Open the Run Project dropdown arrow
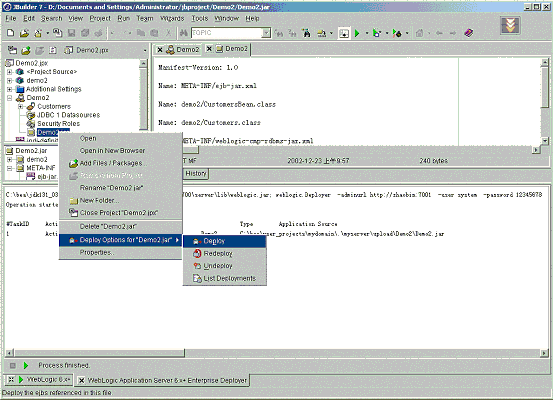This screenshot has width=553, height=400. pyautogui.click(x=367, y=33)
